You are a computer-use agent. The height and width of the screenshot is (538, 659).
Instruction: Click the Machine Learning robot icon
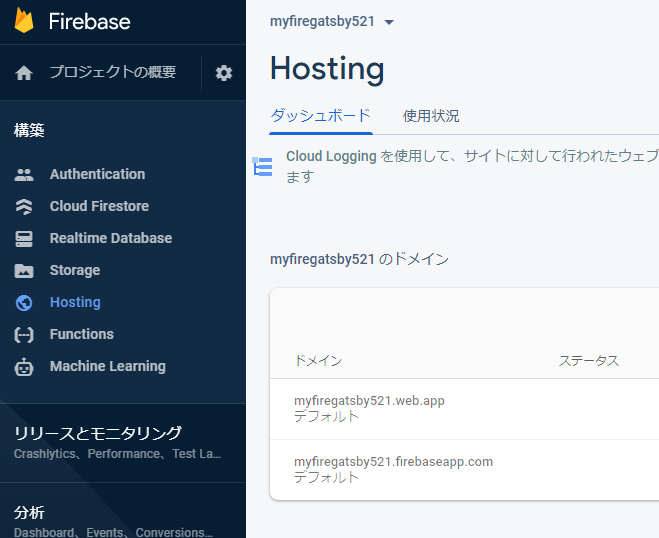(x=24, y=367)
